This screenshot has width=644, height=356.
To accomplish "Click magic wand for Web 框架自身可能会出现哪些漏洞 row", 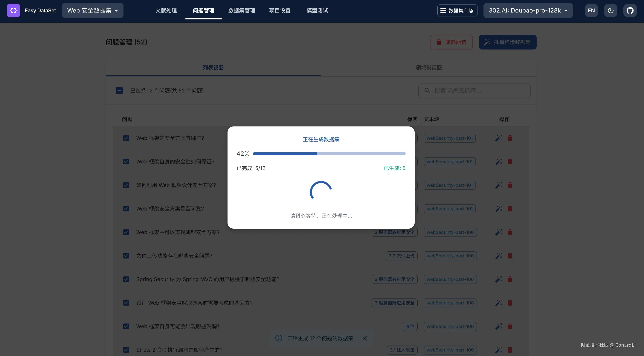I will coord(498,326).
